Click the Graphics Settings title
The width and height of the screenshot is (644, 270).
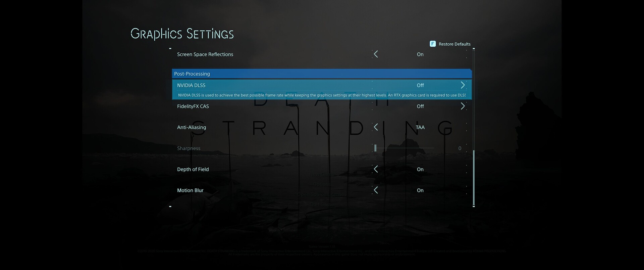tap(182, 34)
